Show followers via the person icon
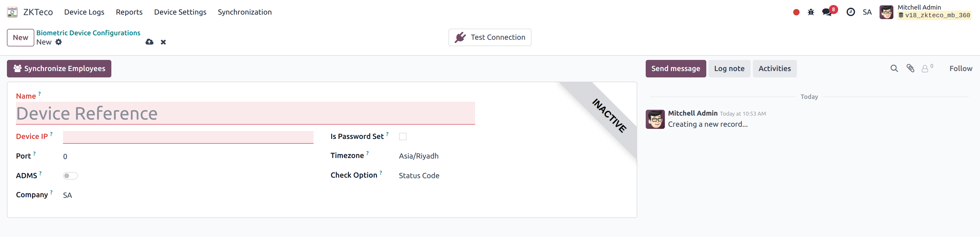 point(925,69)
